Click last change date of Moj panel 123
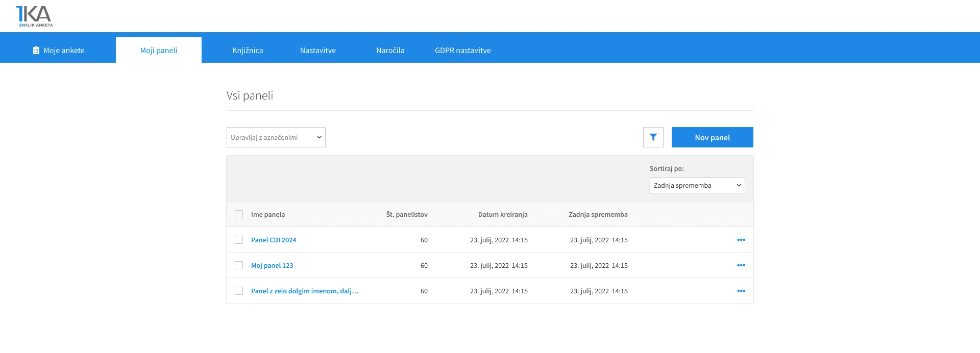Screen dimensions: 980x353 (599, 265)
